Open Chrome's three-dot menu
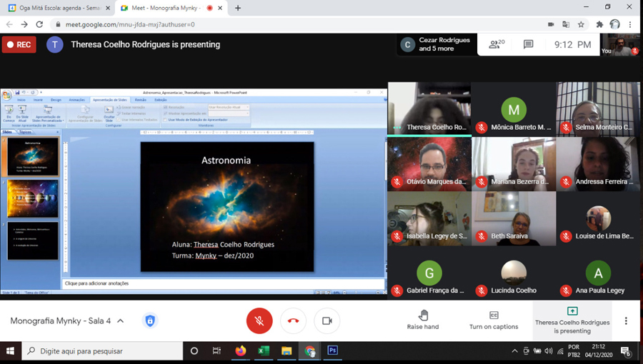The height and width of the screenshot is (364, 643). coord(631,24)
